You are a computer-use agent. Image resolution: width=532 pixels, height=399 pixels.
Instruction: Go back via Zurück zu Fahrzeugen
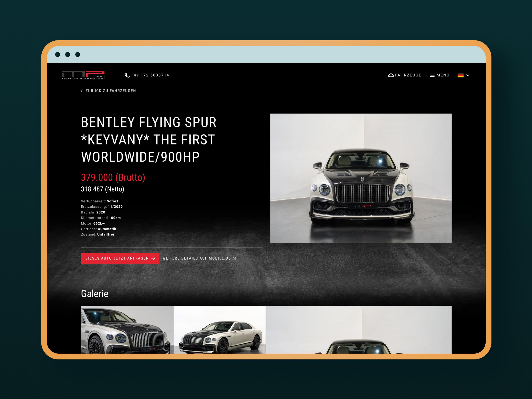(x=110, y=91)
